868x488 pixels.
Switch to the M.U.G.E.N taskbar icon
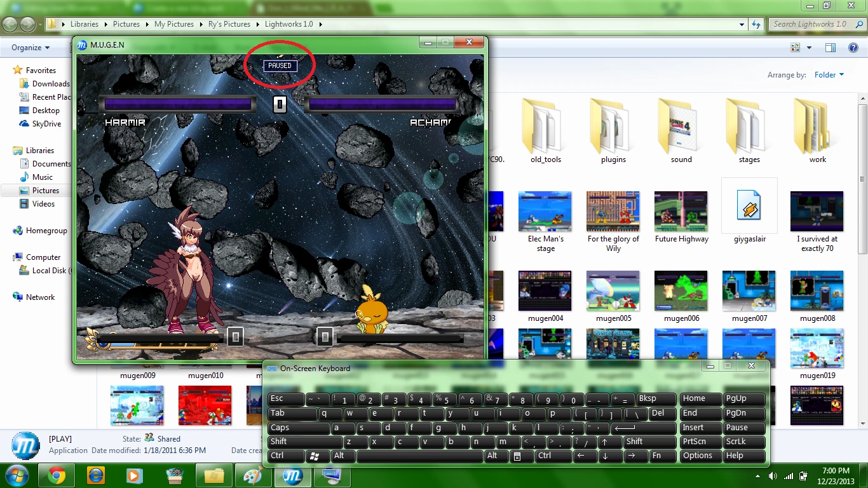tap(292, 475)
